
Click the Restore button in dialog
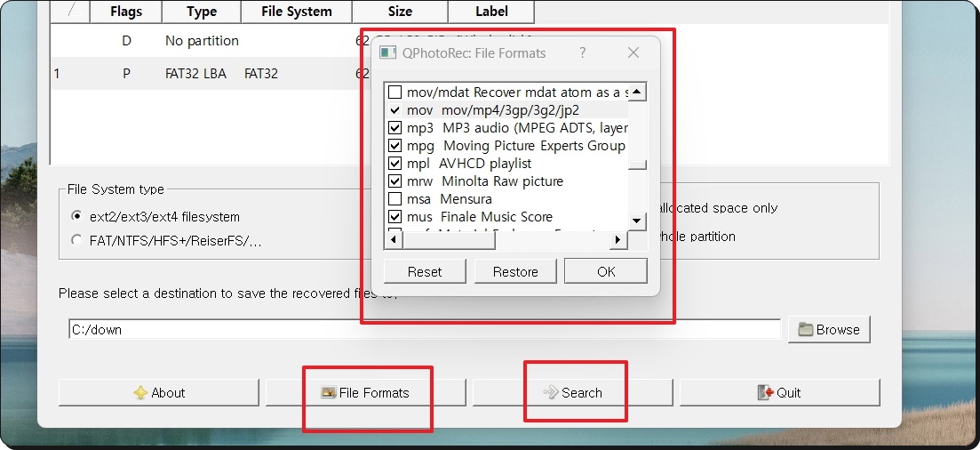[x=515, y=271]
